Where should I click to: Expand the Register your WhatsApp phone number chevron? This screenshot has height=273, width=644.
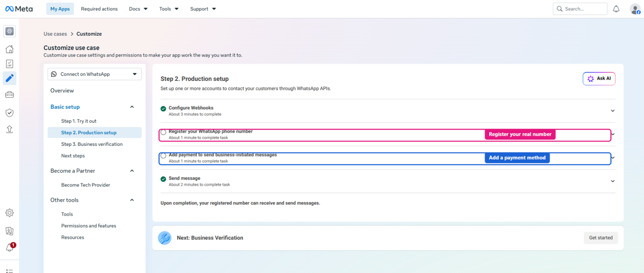613,134
